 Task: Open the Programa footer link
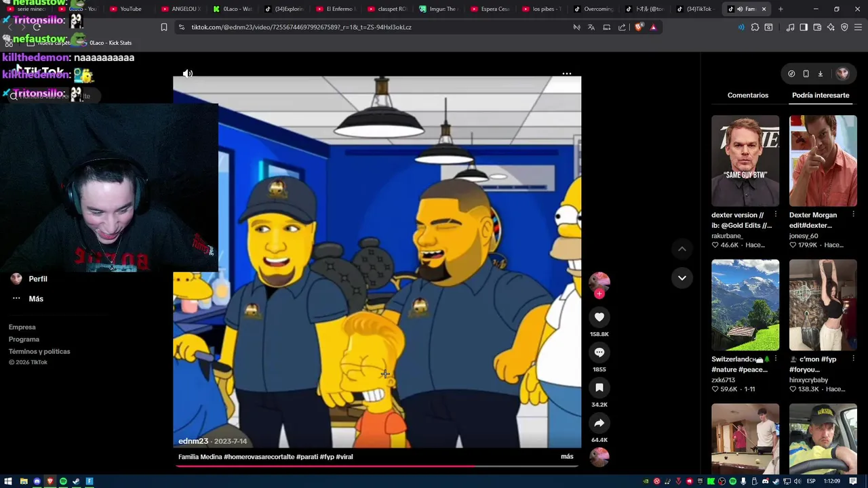[24, 340]
